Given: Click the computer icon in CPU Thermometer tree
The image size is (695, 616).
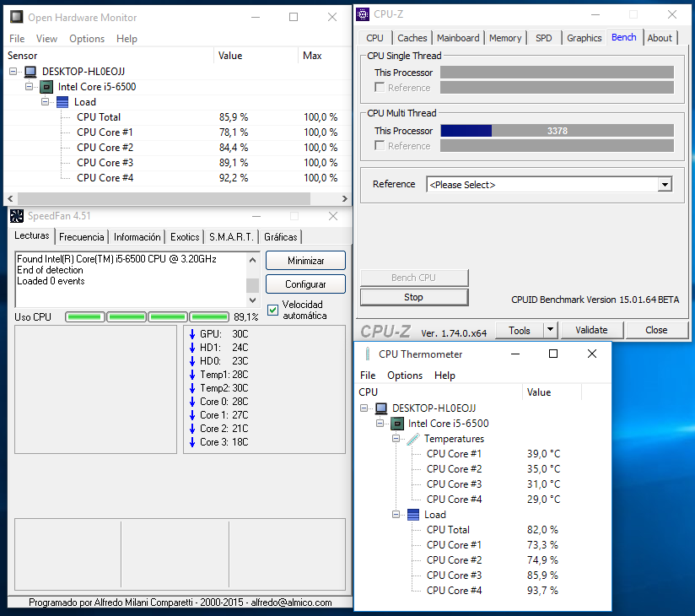Looking at the screenshot, I should point(380,408).
